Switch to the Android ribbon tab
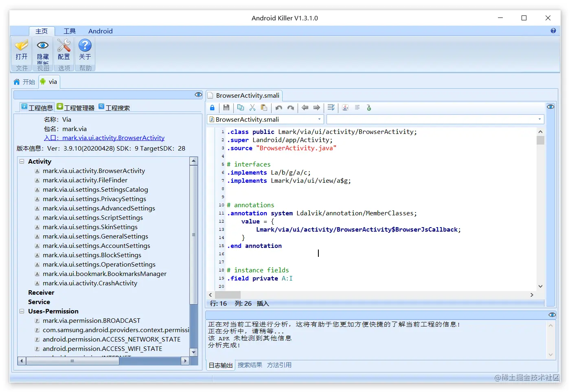Image resolution: width=570 pixels, height=392 pixels. click(x=101, y=31)
